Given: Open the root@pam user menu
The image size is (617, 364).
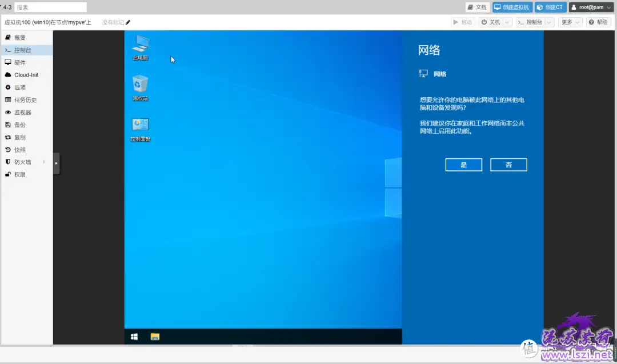Looking at the screenshot, I should pyautogui.click(x=591, y=7).
